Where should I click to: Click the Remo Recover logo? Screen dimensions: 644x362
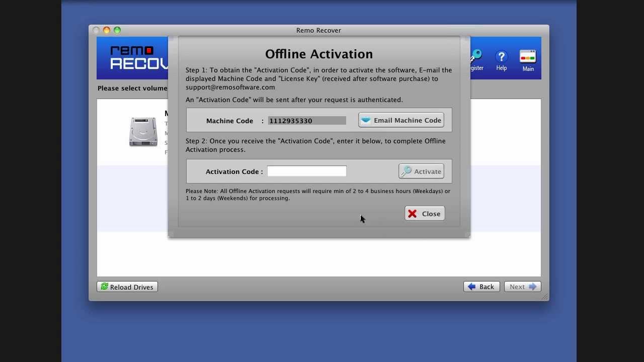[x=139, y=58]
